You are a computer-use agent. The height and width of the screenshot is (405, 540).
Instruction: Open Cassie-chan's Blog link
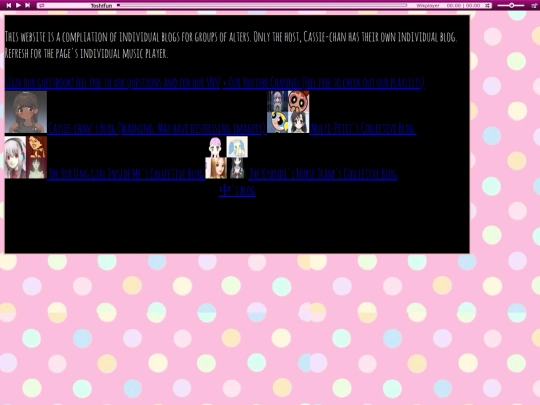point(157,128)
